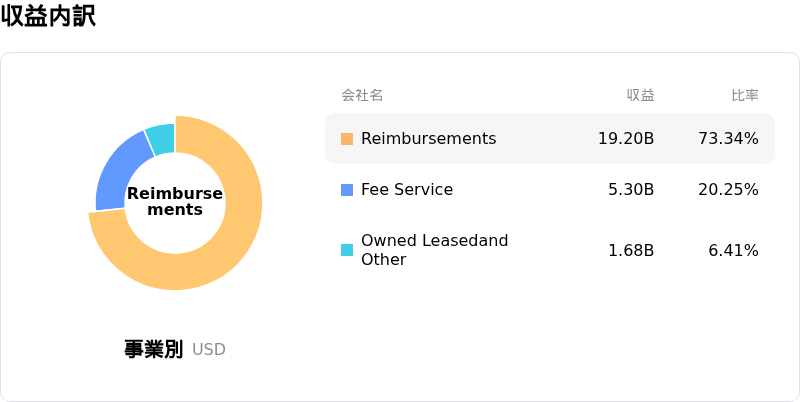Screen dimensions: 800x402
Task: Click the 19.20B revenue value
Action: [626, 139]
